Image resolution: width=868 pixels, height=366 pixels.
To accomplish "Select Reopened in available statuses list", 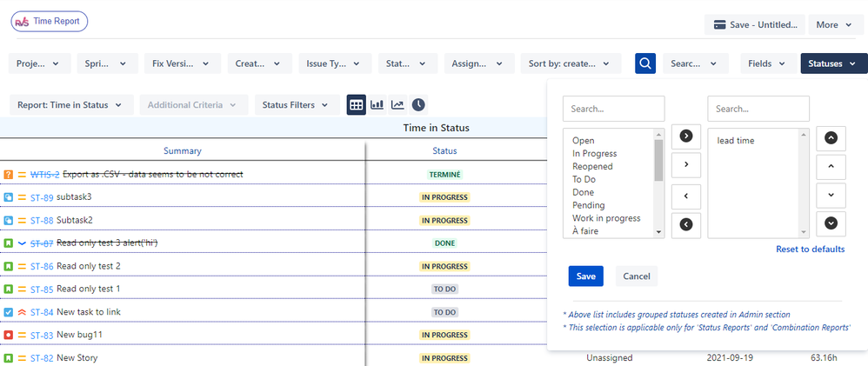I will (592, 166).
